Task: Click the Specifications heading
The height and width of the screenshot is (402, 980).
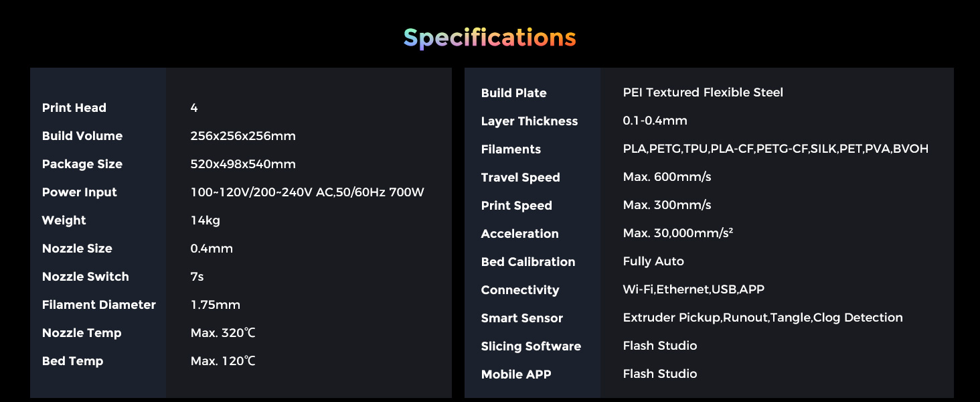Action: click(x=489, y=38)
